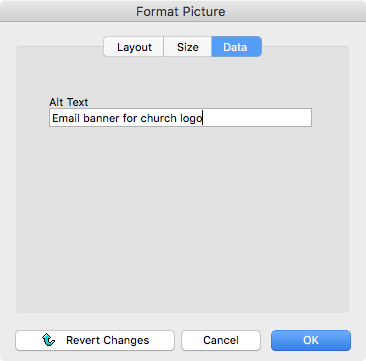Switch to the Layout tab
Image resolution: width=366 pixels, height=361 pixels.
coord(134,47)
